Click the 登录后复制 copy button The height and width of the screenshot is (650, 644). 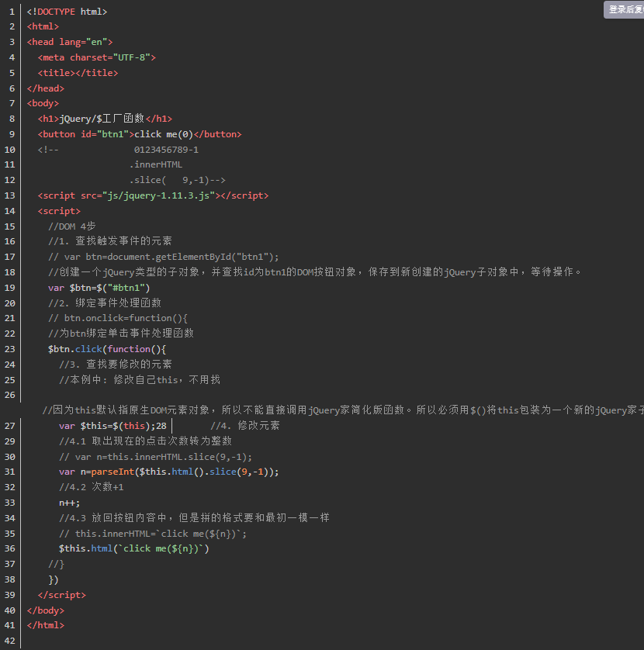[625, 9]
